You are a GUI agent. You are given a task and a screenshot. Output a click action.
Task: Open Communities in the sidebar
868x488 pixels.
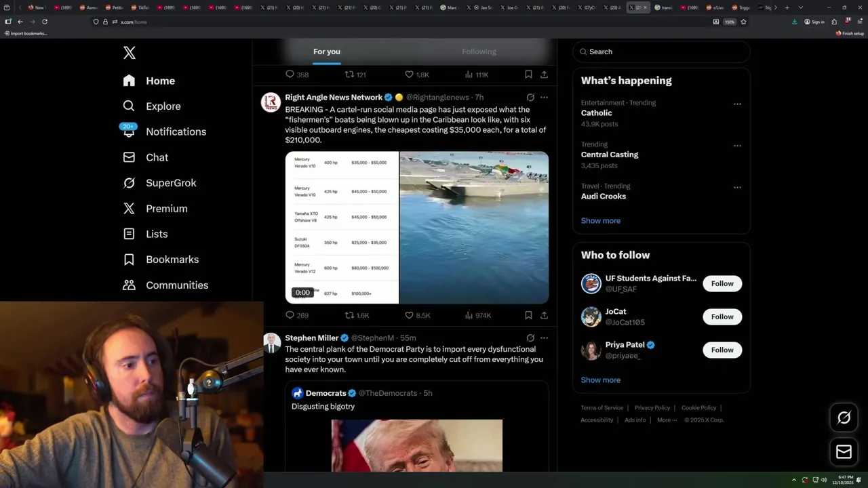pos(165,285)
